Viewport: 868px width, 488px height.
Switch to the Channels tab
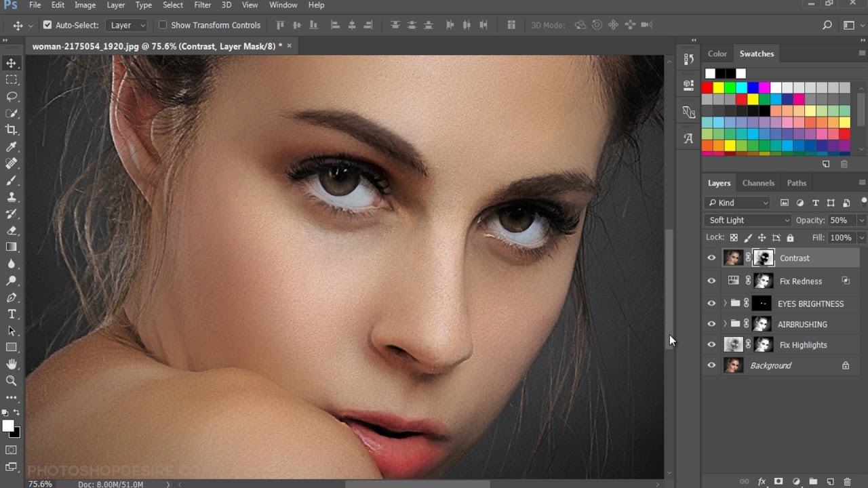pos(758,183)
